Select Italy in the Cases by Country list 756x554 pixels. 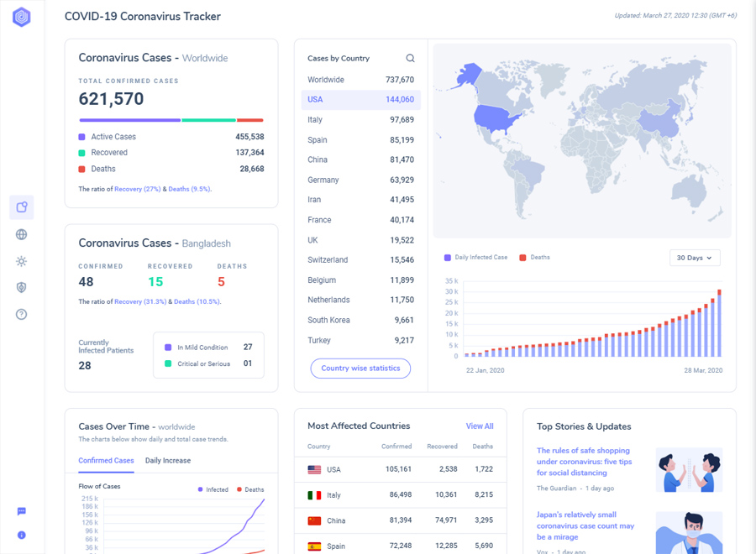359,119
